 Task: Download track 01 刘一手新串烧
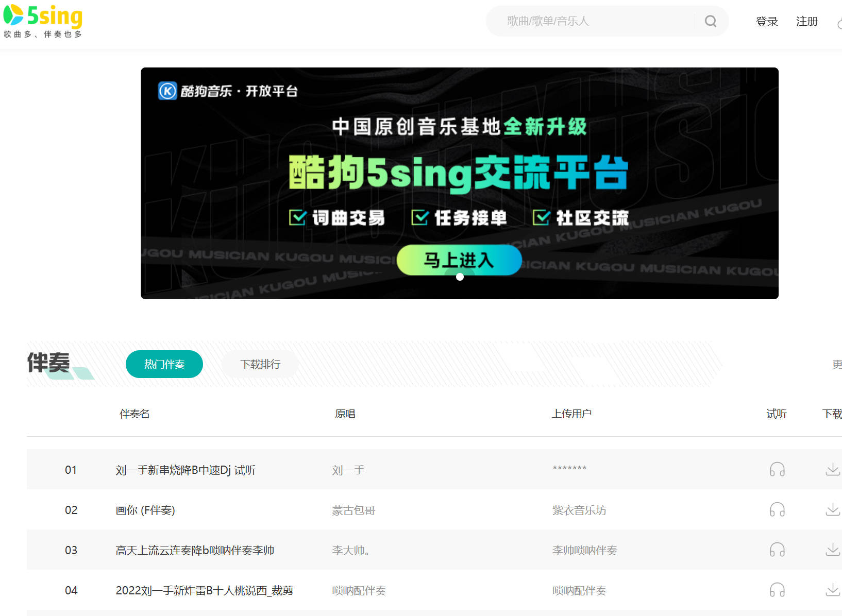832,469
